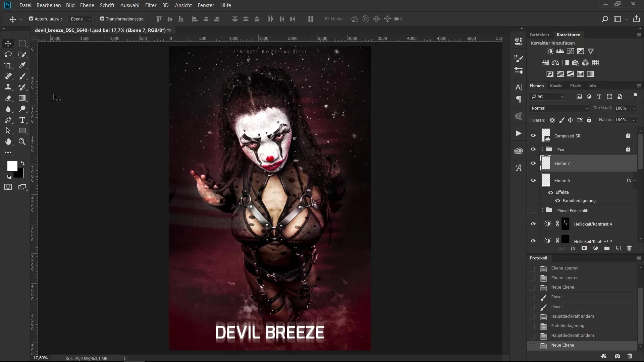Open the layer style fx menu
Screen dimensions: 644x362
pyautogui.click(x=573, y=248)
